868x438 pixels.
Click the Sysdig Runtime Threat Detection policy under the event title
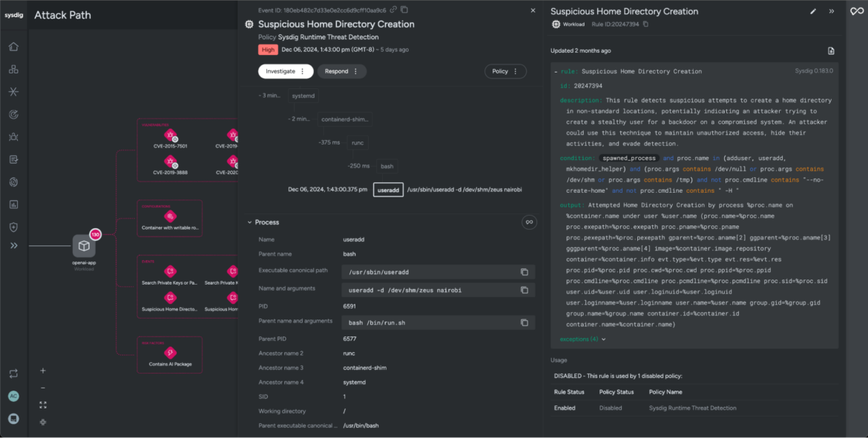(328, 37)
